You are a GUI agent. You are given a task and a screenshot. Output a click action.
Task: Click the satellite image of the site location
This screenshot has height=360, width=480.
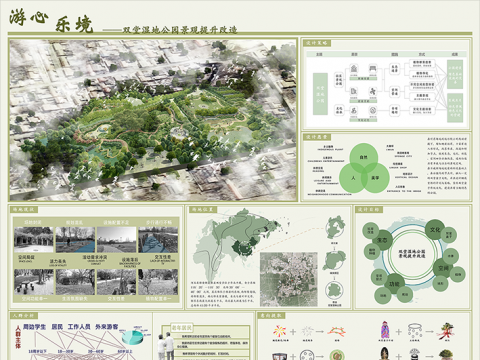point(289,279)
